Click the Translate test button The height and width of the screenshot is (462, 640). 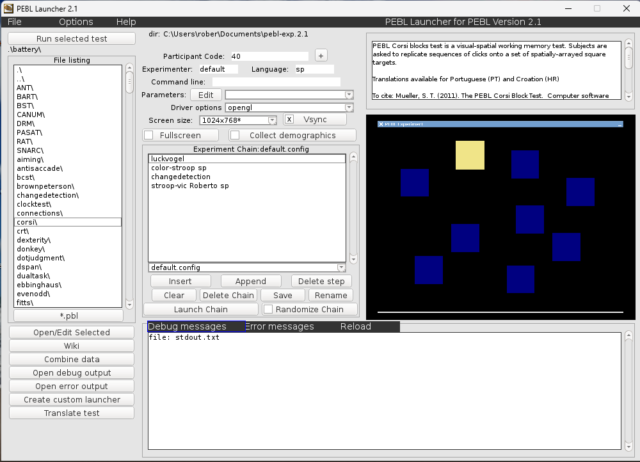72,413
